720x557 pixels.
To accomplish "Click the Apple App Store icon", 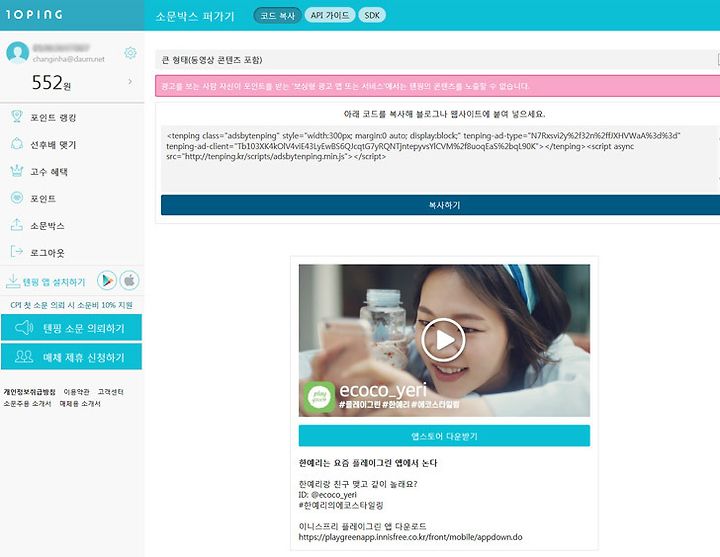I will [x=129, y=281].
